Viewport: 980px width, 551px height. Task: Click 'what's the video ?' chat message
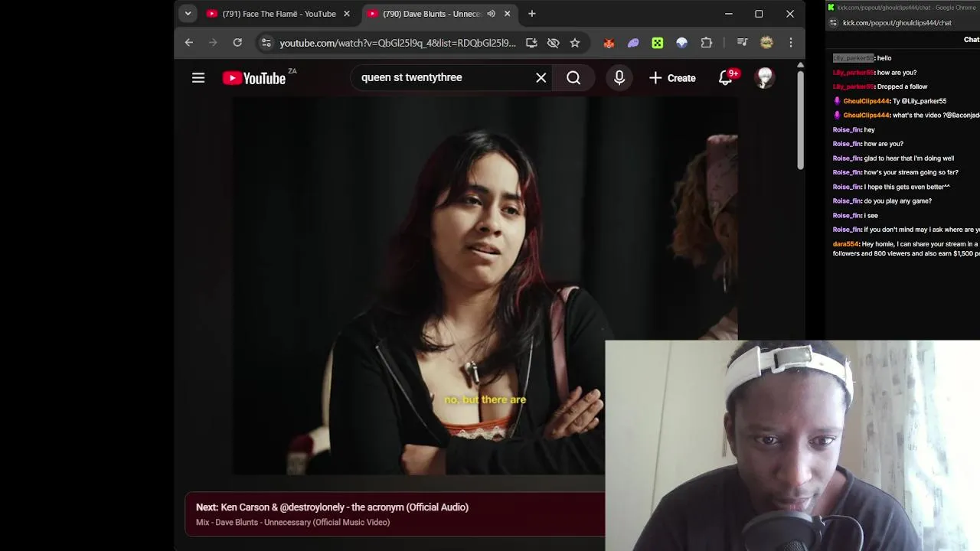click(906, 116)
